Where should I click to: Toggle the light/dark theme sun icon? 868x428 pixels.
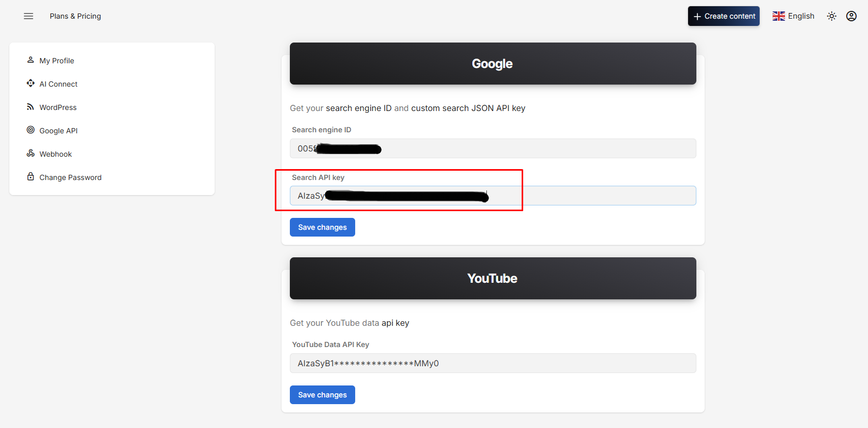(x=832, y=16)
